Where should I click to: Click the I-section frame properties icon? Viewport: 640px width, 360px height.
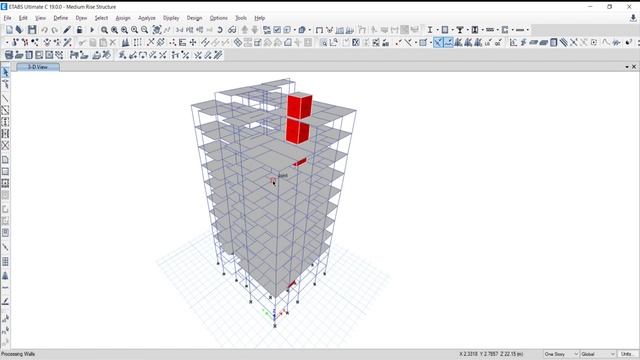coord(430,30)
